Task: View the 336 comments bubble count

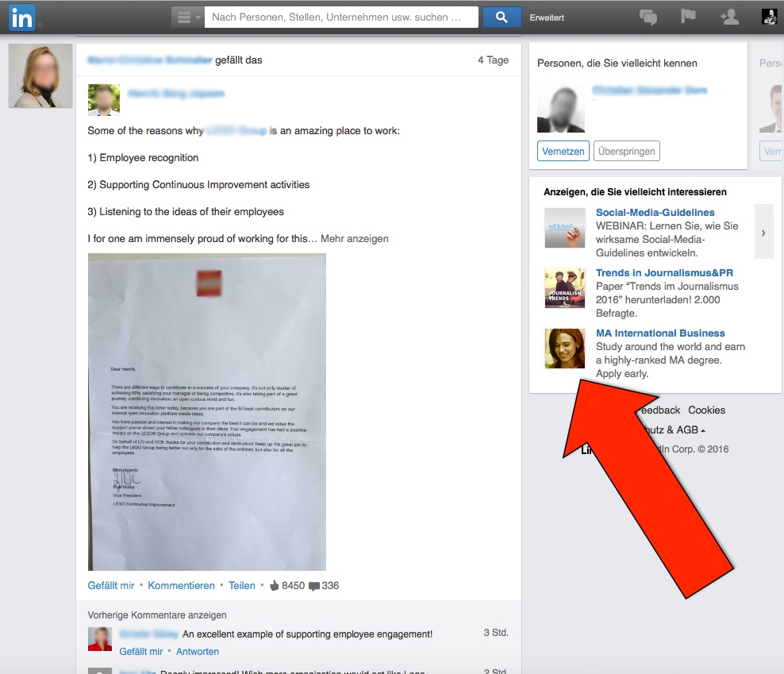Action: tap(324, 585)
